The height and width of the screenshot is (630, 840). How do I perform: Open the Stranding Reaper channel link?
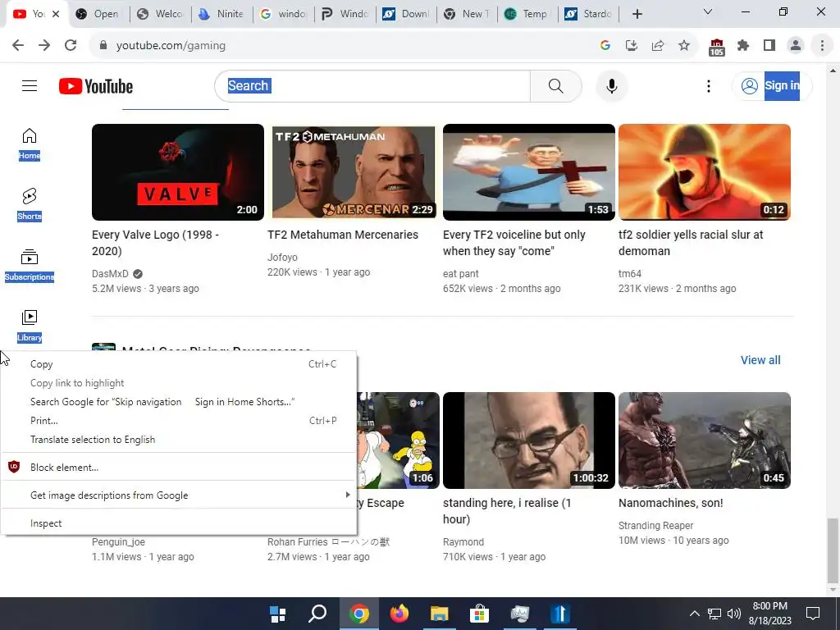pyautogui.click(x=655, y=526)
